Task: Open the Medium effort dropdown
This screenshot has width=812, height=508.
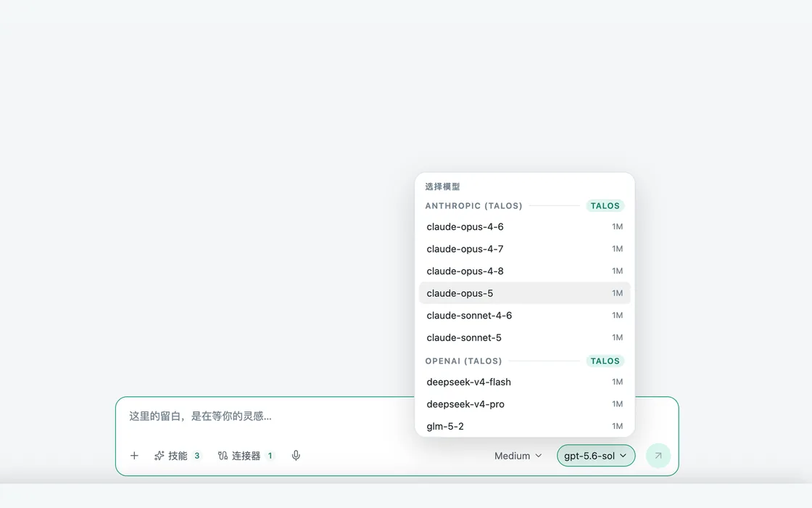Action: pos(518,456)
